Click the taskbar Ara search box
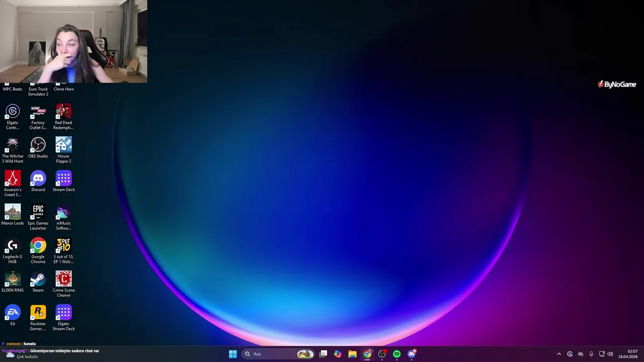 click(x=279, y=354)
